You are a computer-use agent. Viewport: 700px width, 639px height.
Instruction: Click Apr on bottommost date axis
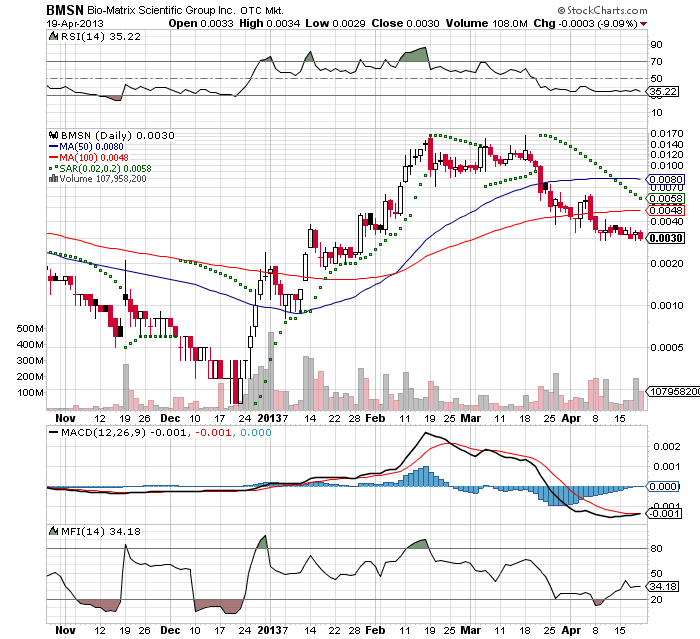click(x=571, y=631)
